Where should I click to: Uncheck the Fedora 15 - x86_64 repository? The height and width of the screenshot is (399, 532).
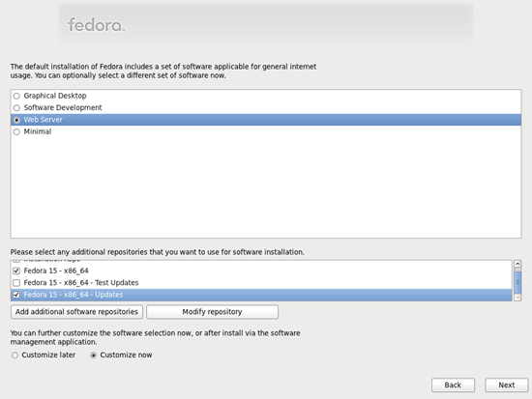point(16,271)
